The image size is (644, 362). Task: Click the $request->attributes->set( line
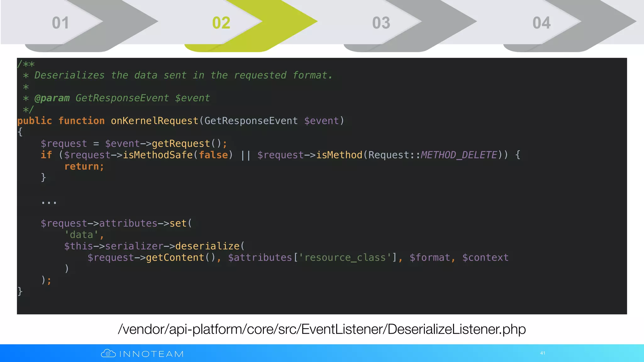[x=116, y=223]
